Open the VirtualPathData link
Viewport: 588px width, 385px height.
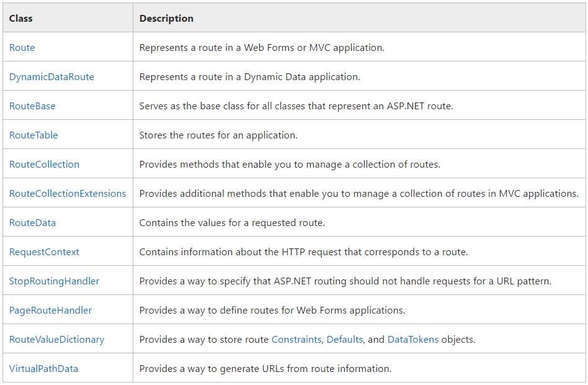[43, 369]
